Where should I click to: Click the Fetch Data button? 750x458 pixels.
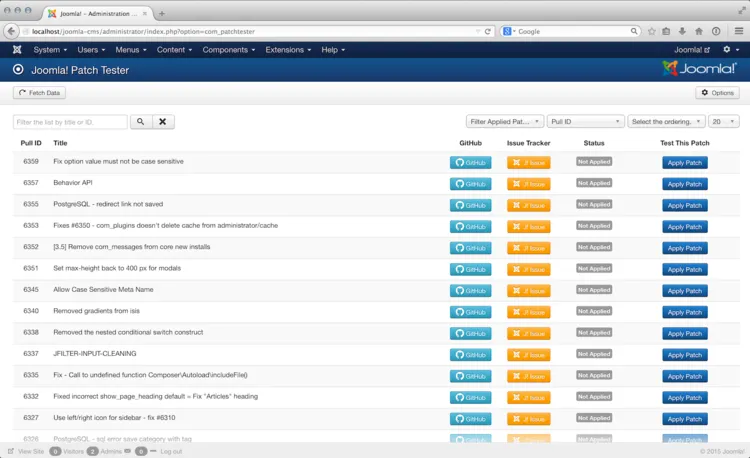tap(39, 93)
